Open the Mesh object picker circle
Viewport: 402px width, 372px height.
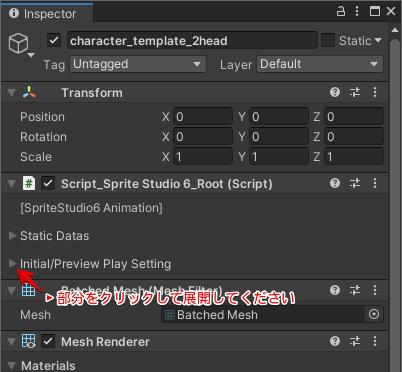(x=374, y=314)
